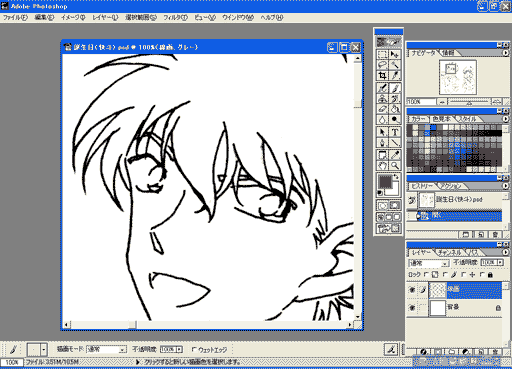Open Layers palette opacity arrow
Screen dimensions: 512x369
pyautogui.click(x=500, y=263)
